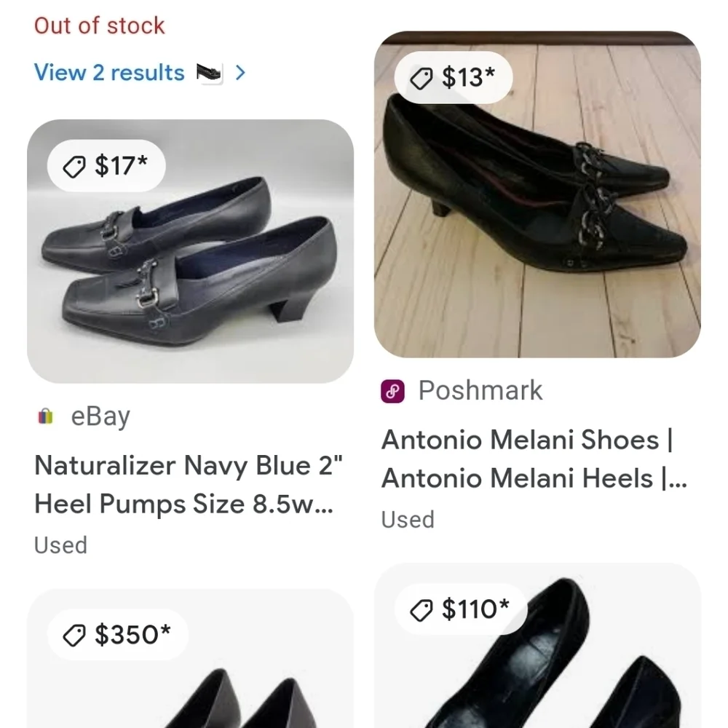Open the View 2 results link

[x=109, y=72]
